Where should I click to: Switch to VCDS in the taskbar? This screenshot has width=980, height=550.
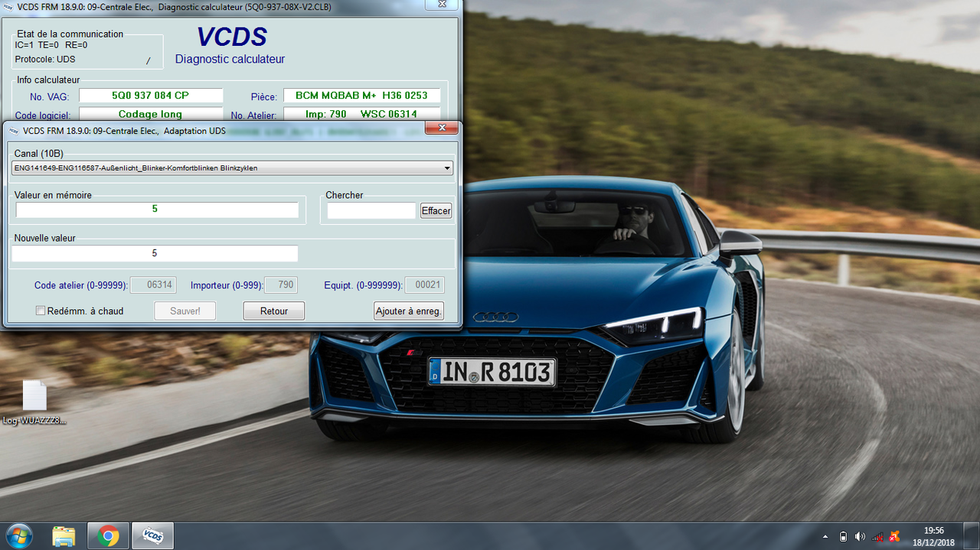pyautogui.click(x=152, y=535)
